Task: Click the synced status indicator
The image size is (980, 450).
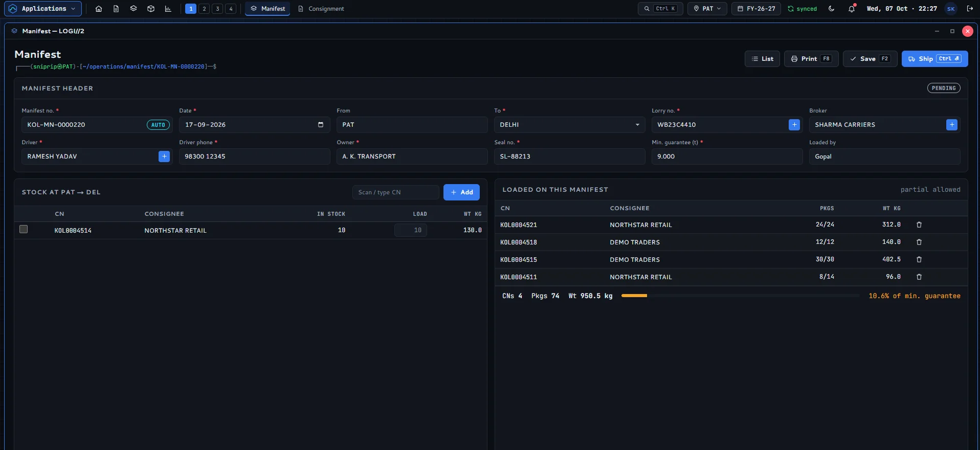Action: point(803,9)
